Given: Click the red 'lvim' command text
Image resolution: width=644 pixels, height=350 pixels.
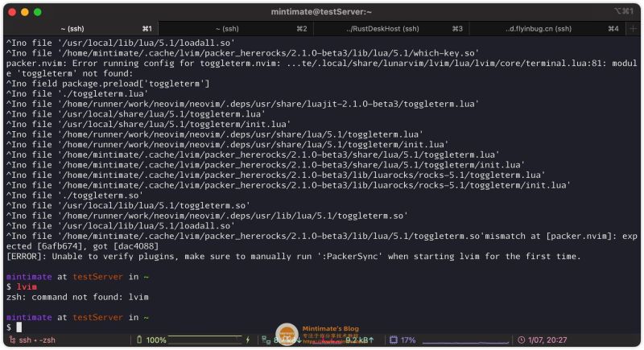Looking at the screenshot, I should coord(27,286).
